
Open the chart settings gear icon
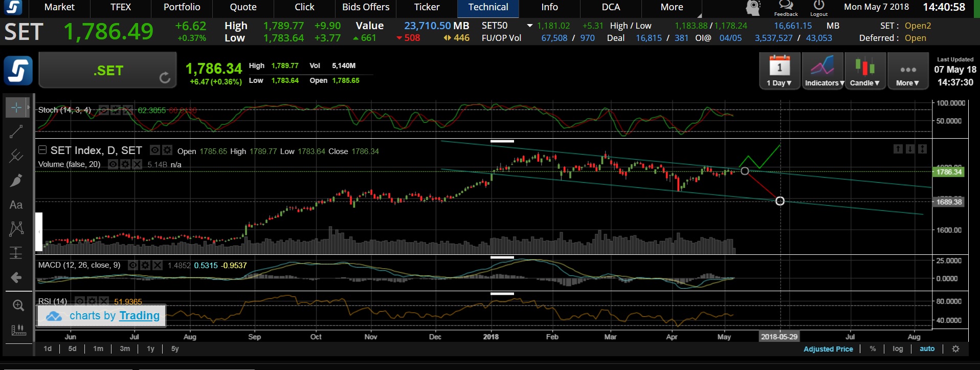(955, 349)
